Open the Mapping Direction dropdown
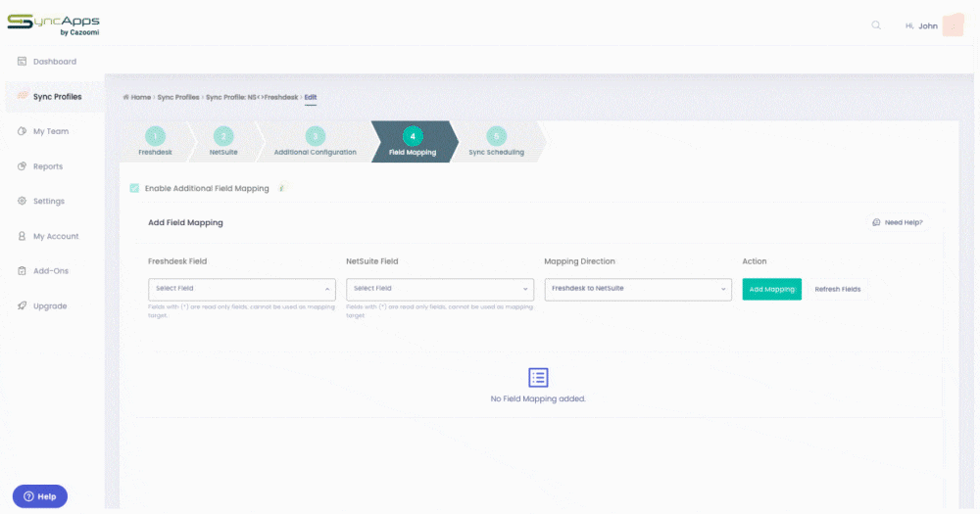 (638, 289)
